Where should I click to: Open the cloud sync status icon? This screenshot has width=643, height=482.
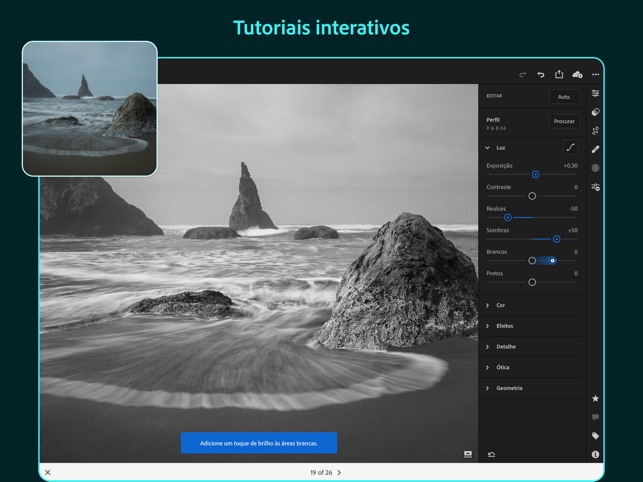(577, 74)
